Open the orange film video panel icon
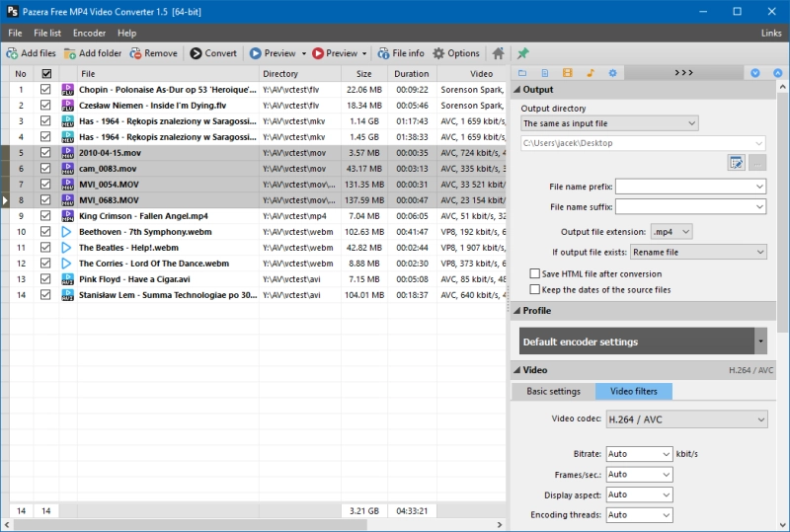Viewport: 790px width, 532px height. click(x=567, y=73)
